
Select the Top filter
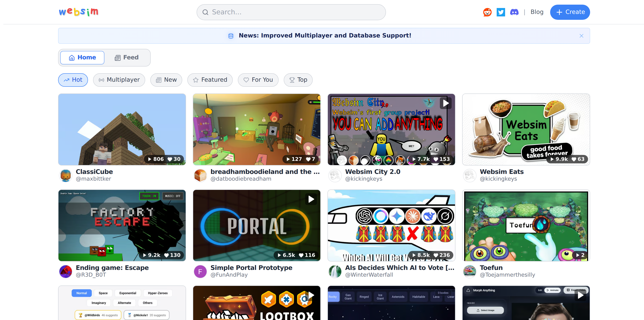pyautogui.click(x=298, y=80)
